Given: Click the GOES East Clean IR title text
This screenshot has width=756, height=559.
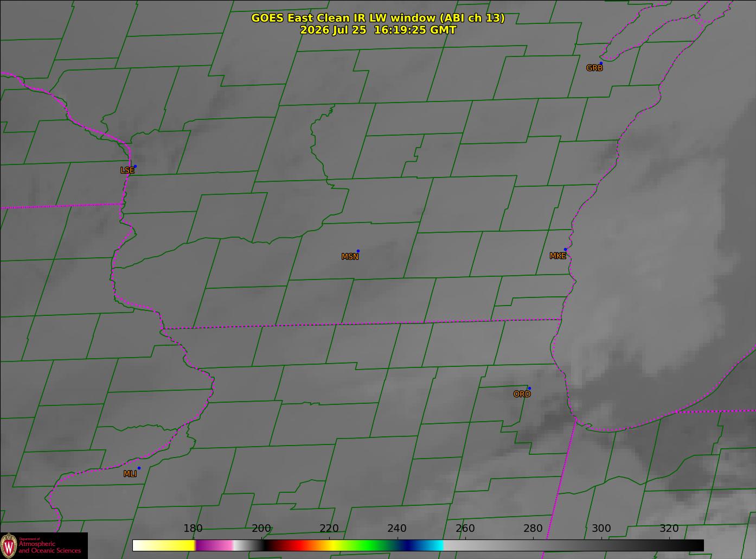Looking at the screenshot, I should (378, 18).
